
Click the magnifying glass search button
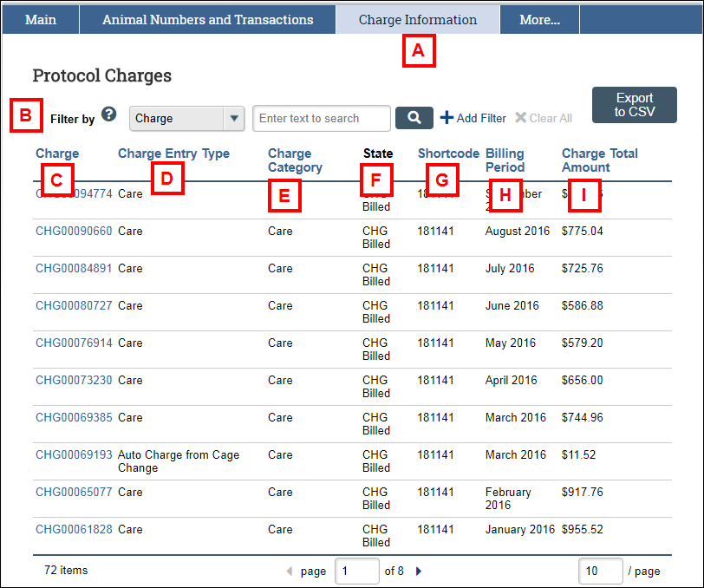[x=414, y=118]
